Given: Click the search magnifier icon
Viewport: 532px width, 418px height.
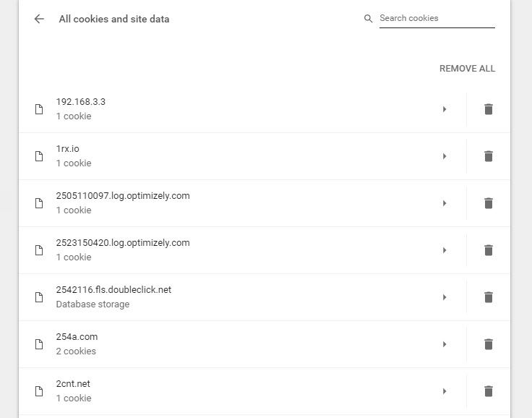Looking at the screenshot, I should pyautogui.click(x=369, y=19).
